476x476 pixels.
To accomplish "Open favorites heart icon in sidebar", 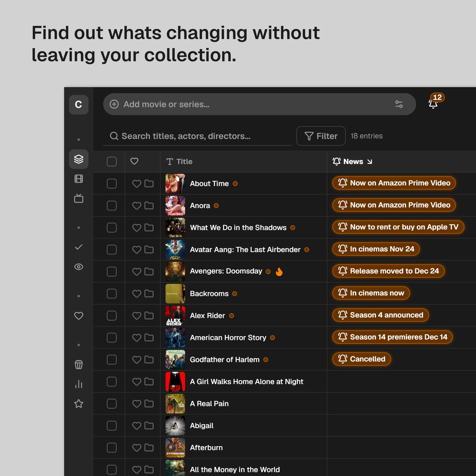I will tap(79, 316).
